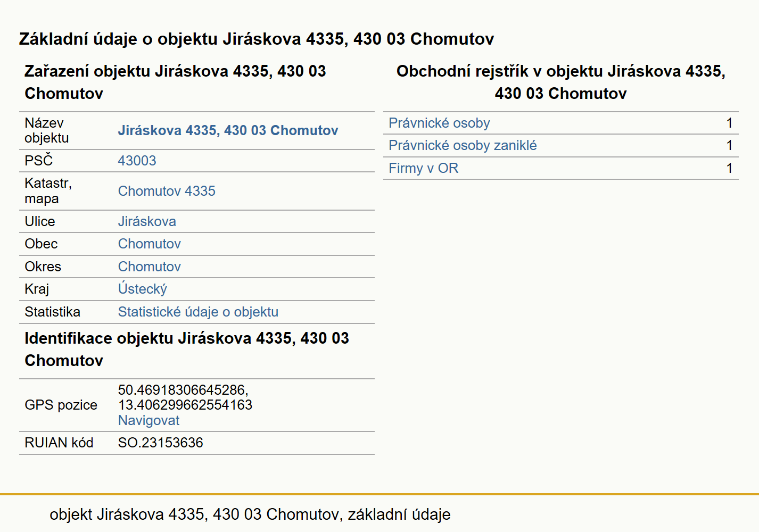Open the postal code 43003 link
Viewport: 759px width, 532px height.
coord(137,161)
